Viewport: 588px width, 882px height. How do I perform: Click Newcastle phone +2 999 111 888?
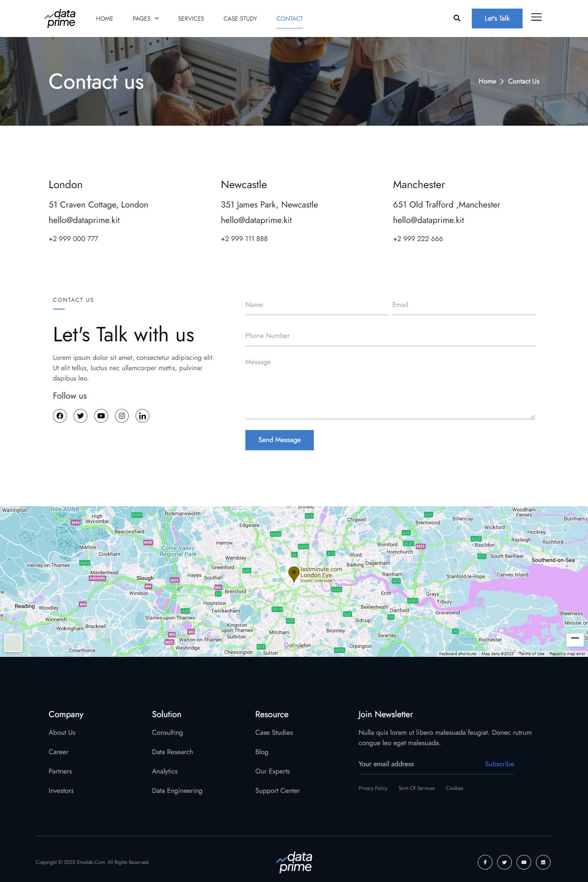pos(244,239)
